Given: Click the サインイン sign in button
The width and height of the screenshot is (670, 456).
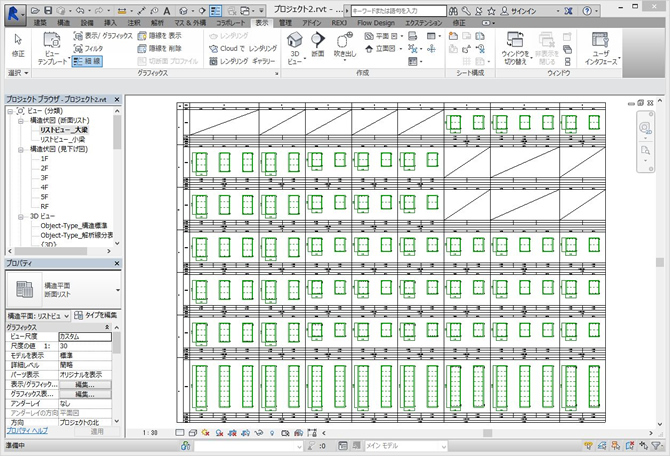Looking at the screenshot, I should tap(518, 11).
